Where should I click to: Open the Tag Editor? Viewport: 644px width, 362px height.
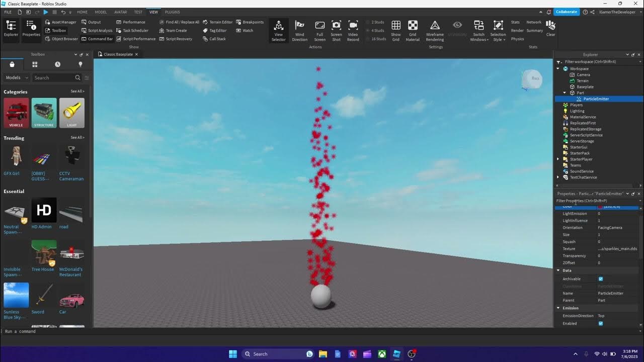coord(215,30)
